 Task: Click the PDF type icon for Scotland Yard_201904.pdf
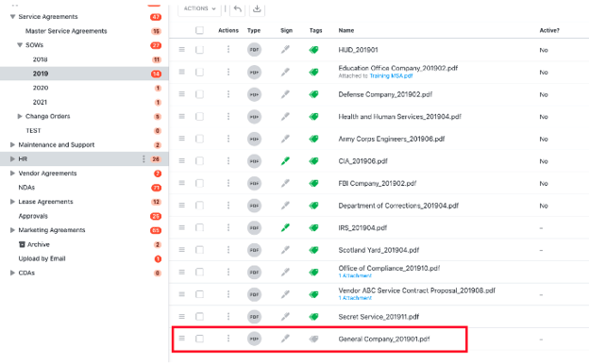[x=254, y=250]
